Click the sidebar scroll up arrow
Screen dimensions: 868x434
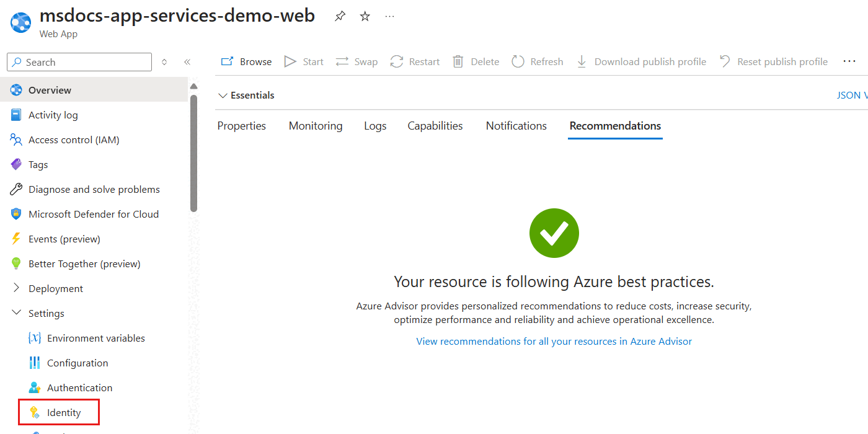click(x=194, y=86)
